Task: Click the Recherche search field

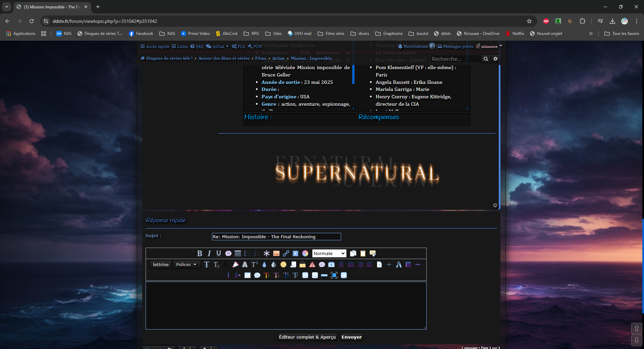Action: point(455,59)
